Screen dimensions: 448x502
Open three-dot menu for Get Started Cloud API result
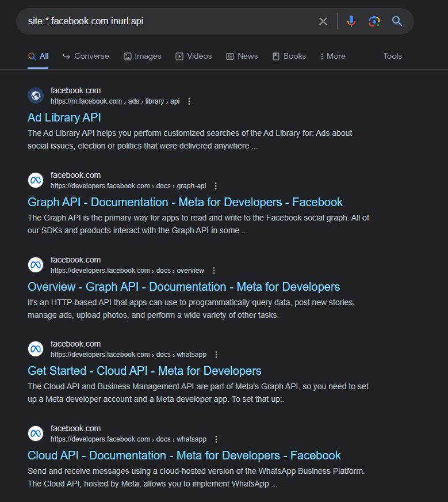point(216,355)
